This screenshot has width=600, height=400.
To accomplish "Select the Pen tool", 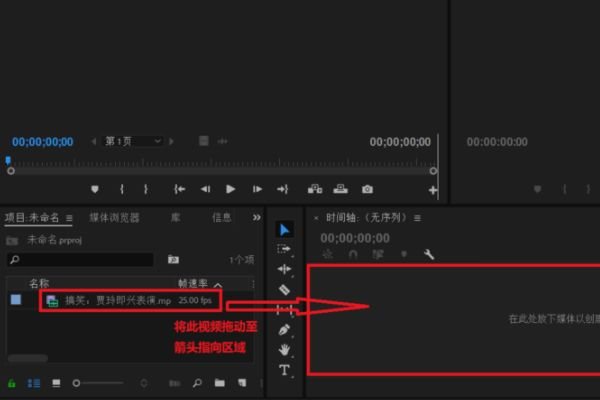I will point(284,330).
